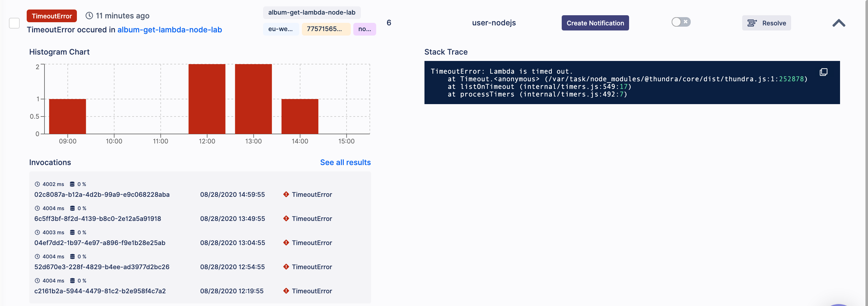Click the purple no... runtime tag
The width and height of the screenshot is (868, 306).
tap(364, 29)
